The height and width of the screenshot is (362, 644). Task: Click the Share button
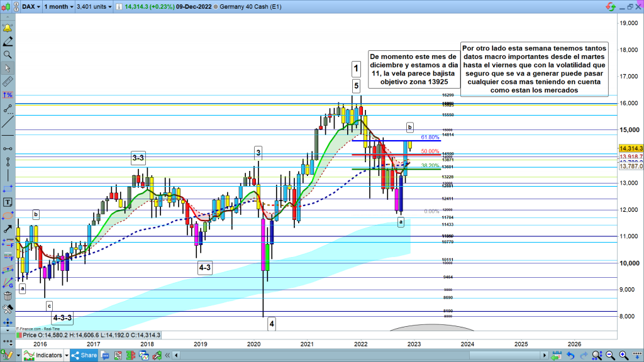pyautogui.click(x=84, y=356)
